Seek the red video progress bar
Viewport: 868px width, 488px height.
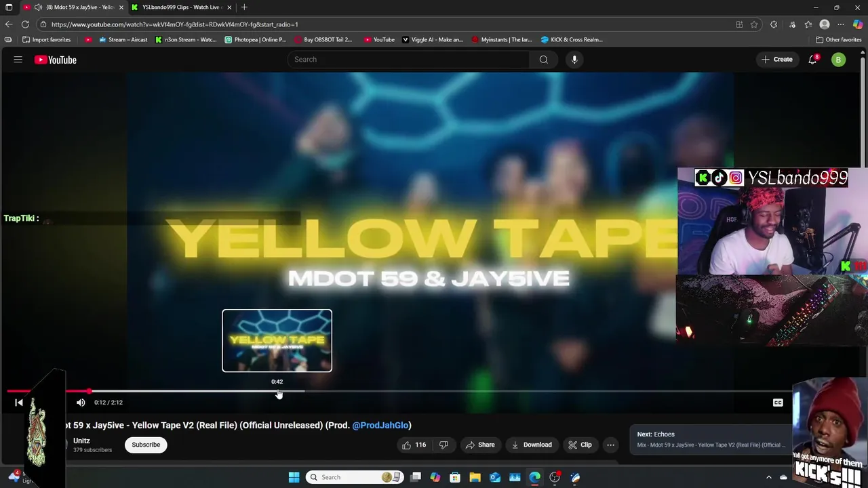pos(47,391)
